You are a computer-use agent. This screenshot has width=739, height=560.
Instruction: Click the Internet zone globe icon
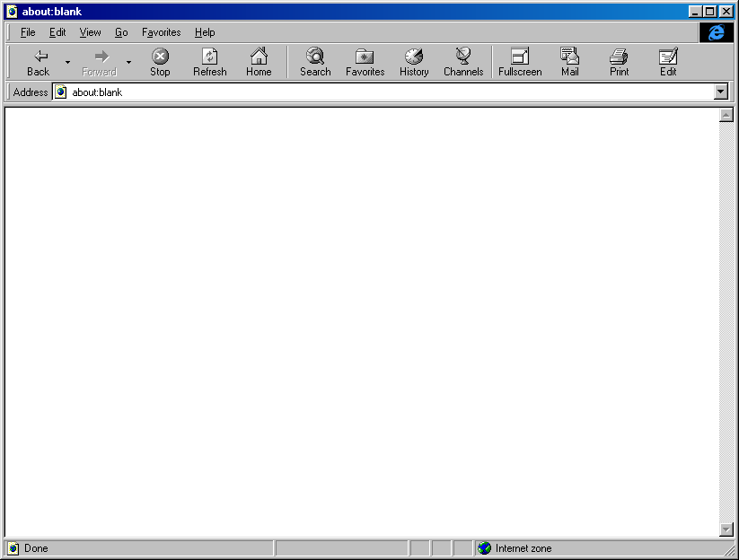click(484, 547)
